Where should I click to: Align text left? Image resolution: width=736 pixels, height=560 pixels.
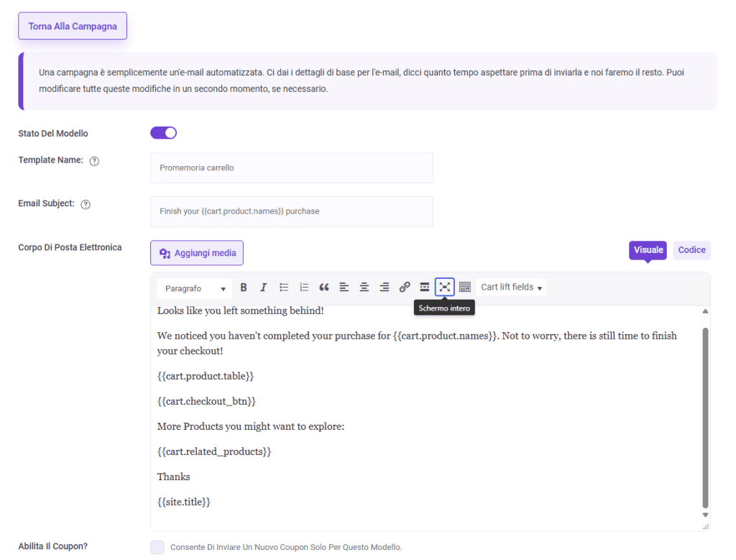[344, 288]
